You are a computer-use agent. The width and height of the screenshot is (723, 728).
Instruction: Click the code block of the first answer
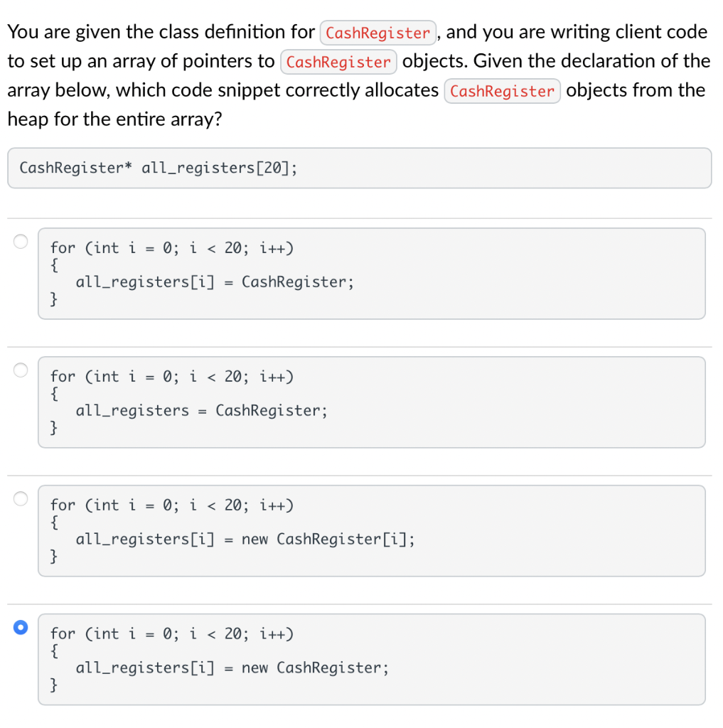click(370, 273)
